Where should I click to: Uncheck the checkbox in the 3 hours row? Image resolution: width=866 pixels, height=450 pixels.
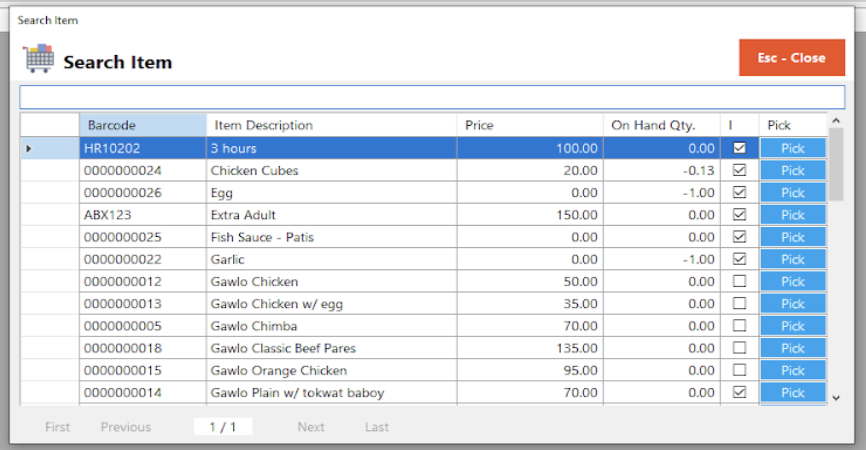739,148
